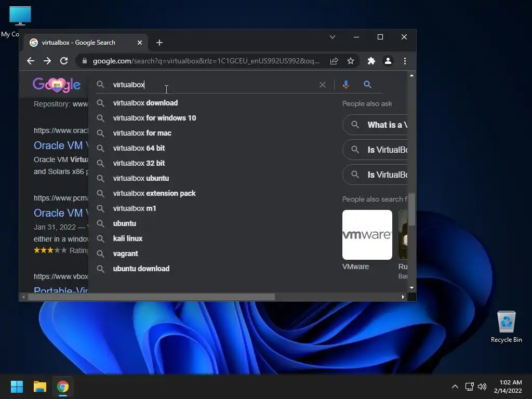The width and height of the screenshot is (532, 399).
Task: Open a new tab with the plus button
Action: (x=159, y=43)
